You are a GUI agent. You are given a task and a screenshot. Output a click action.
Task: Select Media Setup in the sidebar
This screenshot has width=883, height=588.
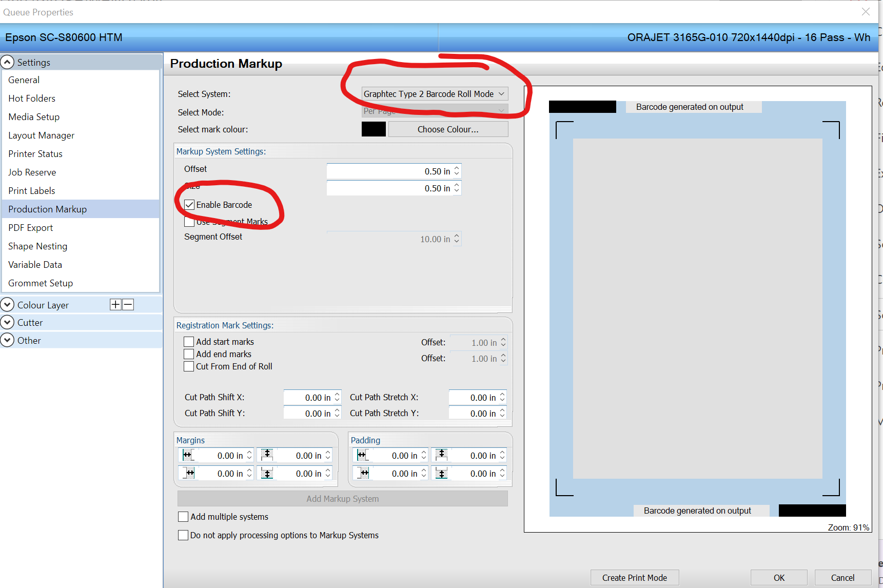pyautogui.click(x=34, y=116)
